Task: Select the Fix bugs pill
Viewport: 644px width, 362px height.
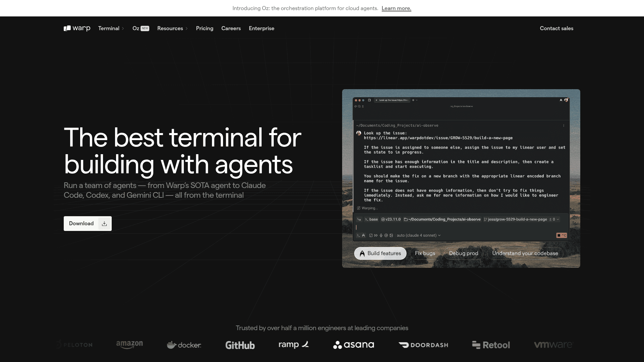Action: pyautogui.click(x=425, y=253)
